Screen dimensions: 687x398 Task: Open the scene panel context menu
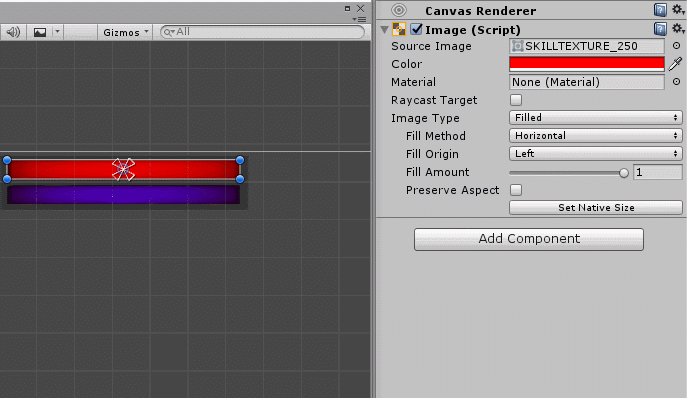pyautogui.click(x=359, y=19)
